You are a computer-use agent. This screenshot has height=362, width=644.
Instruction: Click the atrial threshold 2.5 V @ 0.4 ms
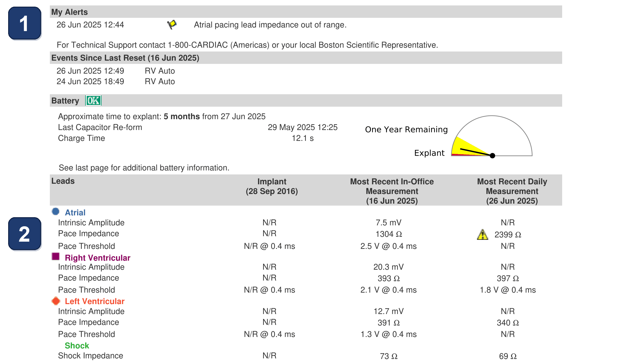tap(388, 246)
